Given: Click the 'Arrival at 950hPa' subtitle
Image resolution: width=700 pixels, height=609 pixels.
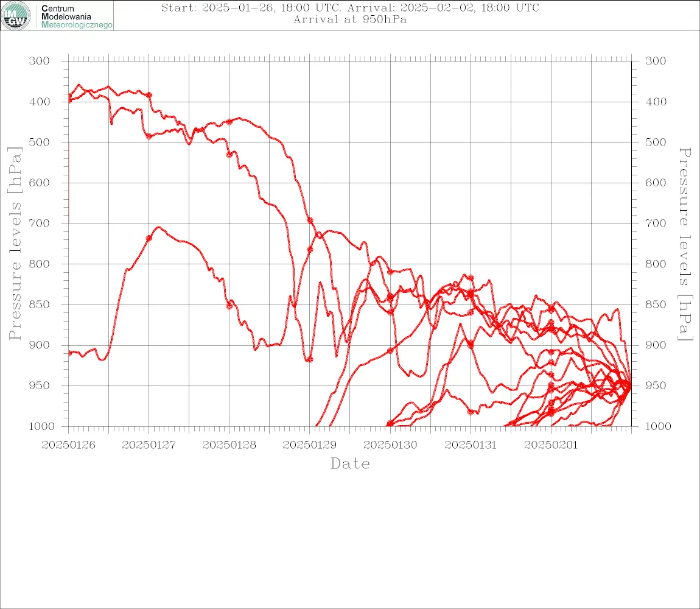Looking at the screenshot, I should pos(350,19).
